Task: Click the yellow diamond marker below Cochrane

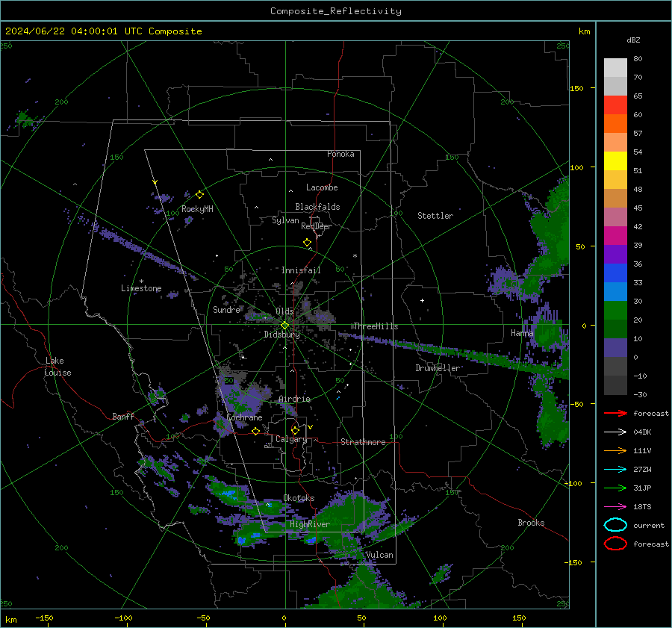Action: click(255, 431)
